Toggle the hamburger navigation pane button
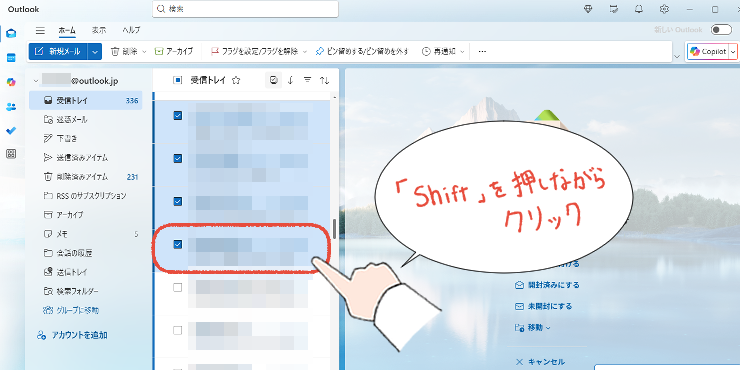740x370 pixels. click(x=41, y=30)
